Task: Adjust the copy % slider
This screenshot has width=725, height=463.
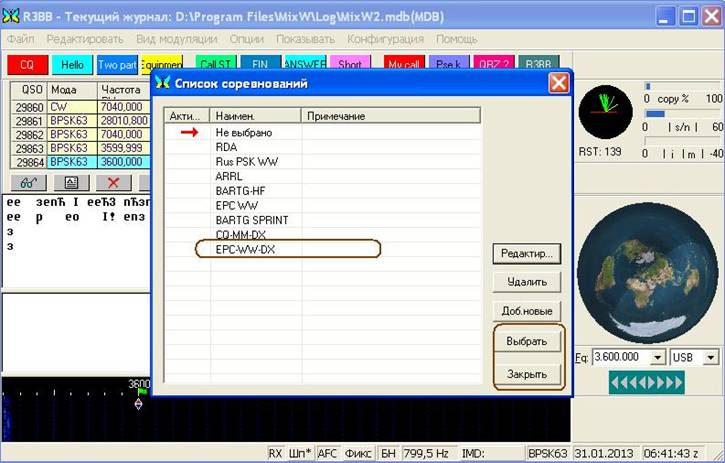Action: pos(648,87)
